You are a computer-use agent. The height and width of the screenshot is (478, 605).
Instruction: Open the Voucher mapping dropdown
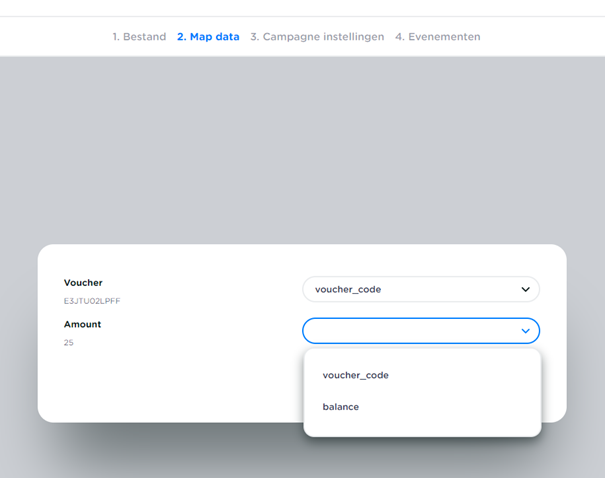point(410,290)
